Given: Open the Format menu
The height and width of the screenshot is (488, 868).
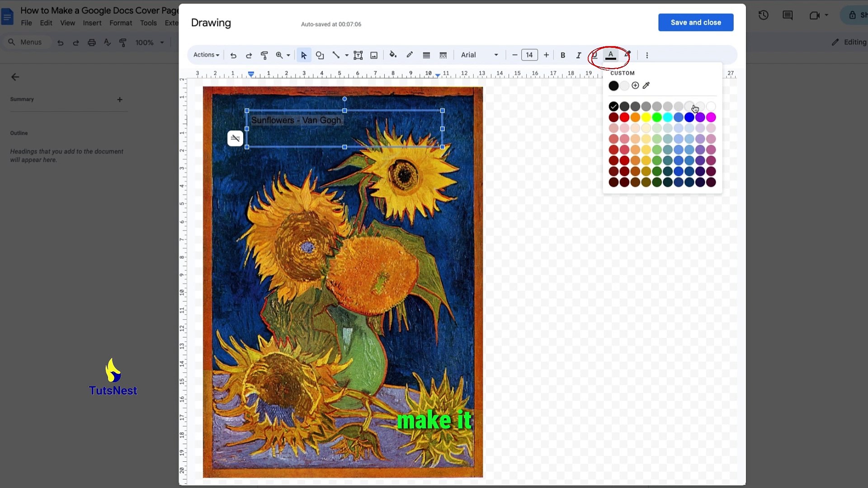Looking at the screenshot, I should pyautogui.click(x=120, y=23).
